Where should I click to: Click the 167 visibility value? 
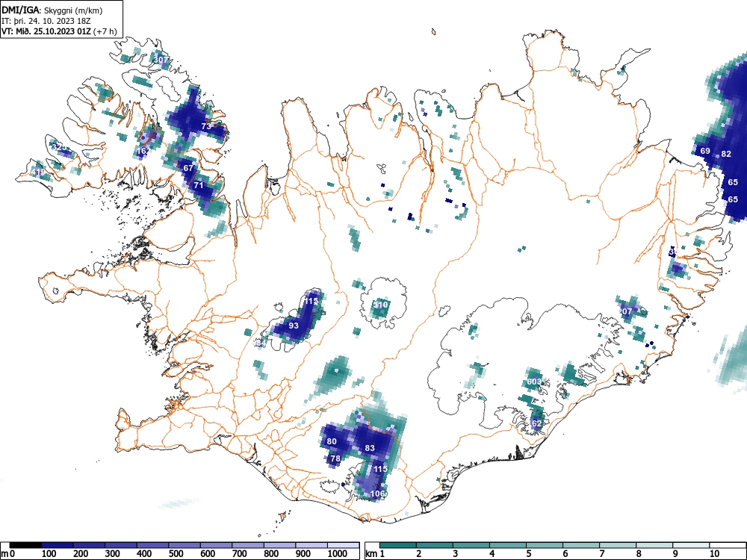coord(143,151)
